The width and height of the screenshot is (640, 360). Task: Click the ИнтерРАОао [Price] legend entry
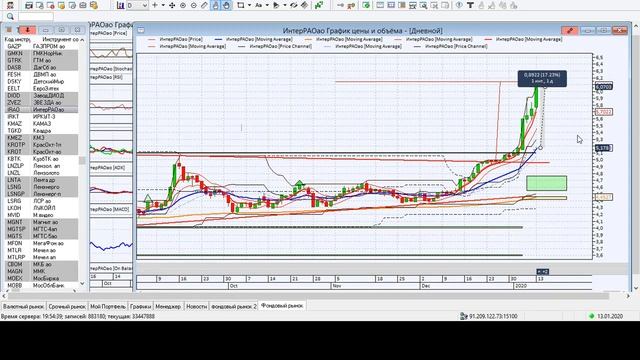click(x=176, y=39)
